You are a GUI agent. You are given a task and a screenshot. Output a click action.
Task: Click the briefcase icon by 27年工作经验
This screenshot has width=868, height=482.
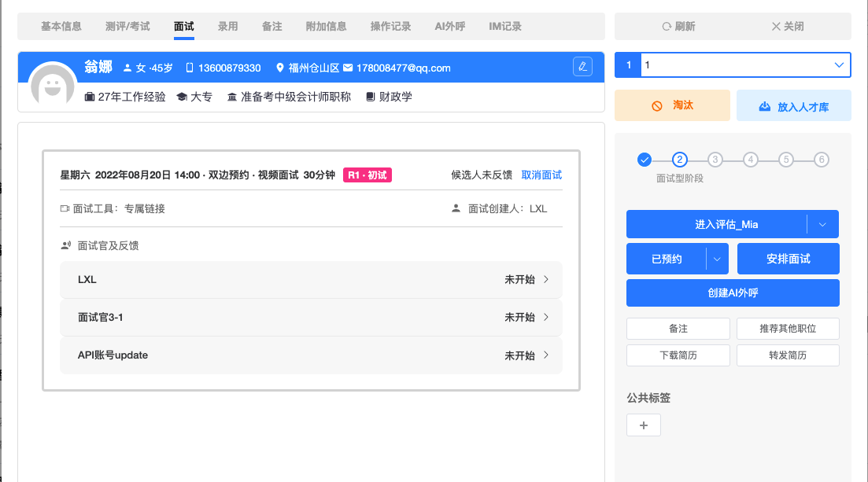pyautogui.click(x=89, y=97)
